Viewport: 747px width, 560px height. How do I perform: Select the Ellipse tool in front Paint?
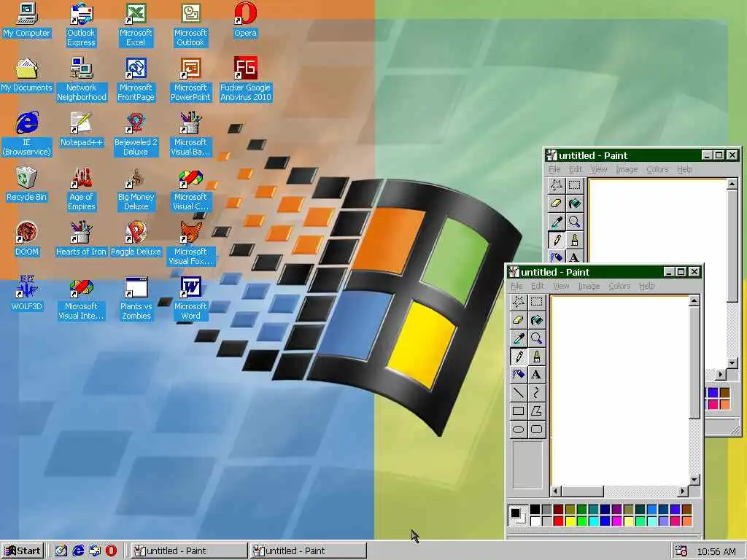coord(519,429)
